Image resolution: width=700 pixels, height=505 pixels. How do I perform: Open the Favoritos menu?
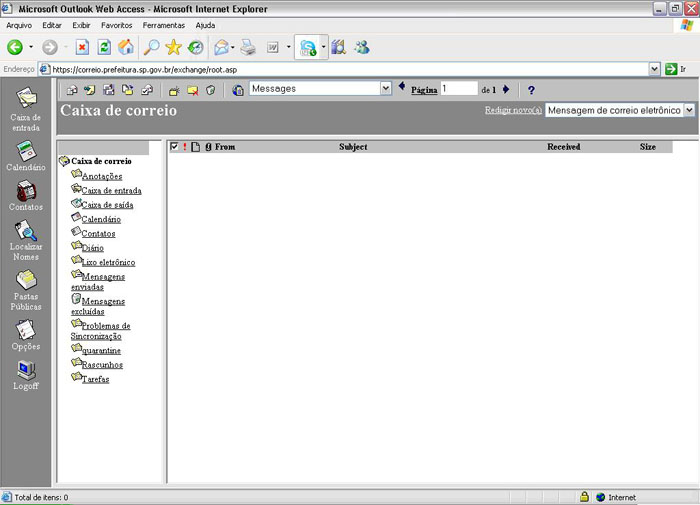coord(117,25)
